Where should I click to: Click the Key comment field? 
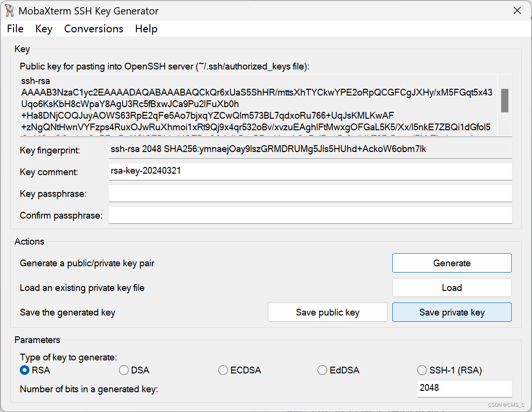tap(310, 172)
